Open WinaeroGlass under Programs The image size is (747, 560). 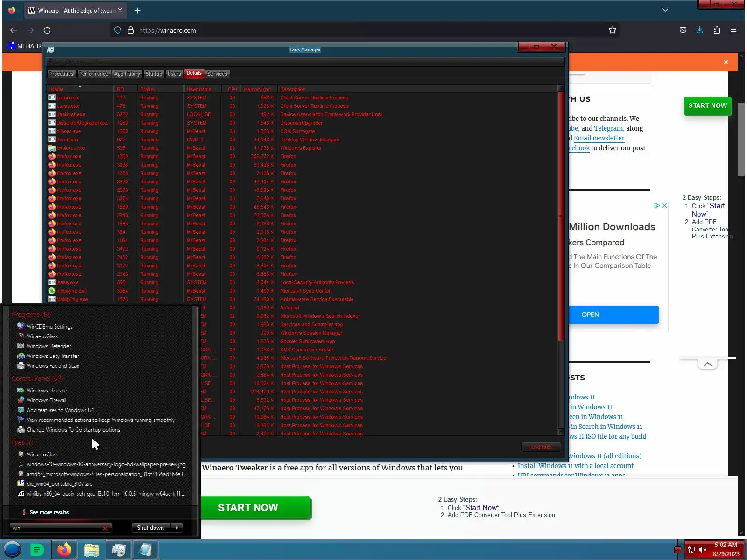(x=42, y=336)
